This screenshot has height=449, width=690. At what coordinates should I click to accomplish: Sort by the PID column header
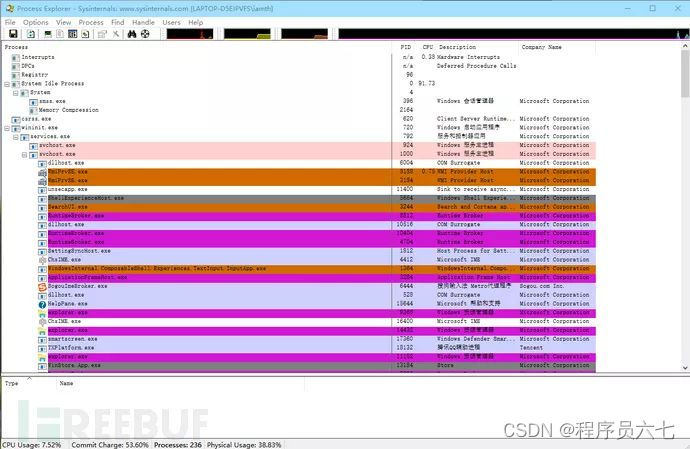406,47
